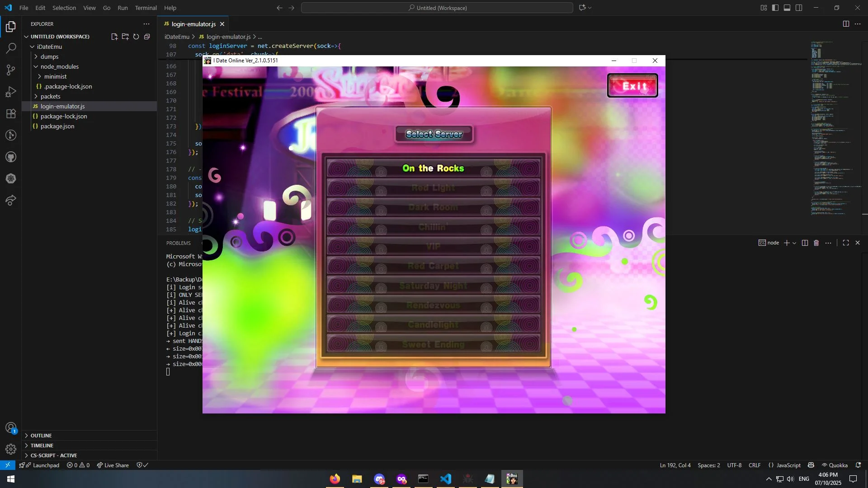Expand the OUTLINE section
Screen dimensions: 868x488
coord(90,436)
